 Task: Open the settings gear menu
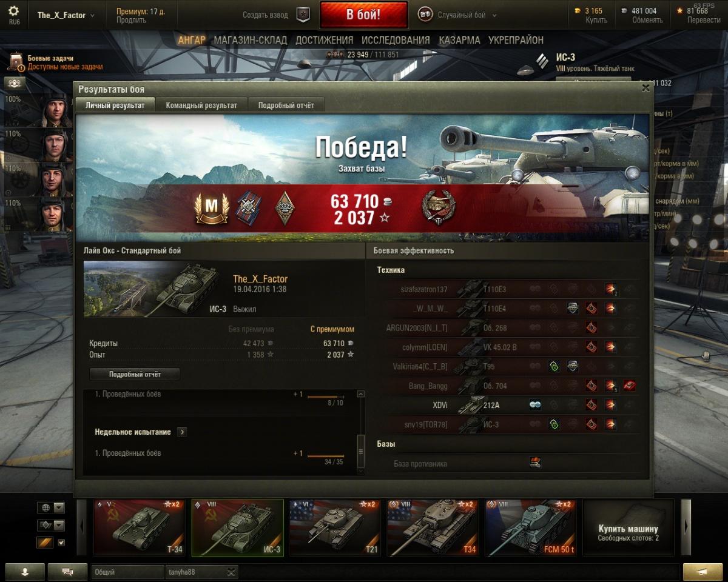point(13,12)
